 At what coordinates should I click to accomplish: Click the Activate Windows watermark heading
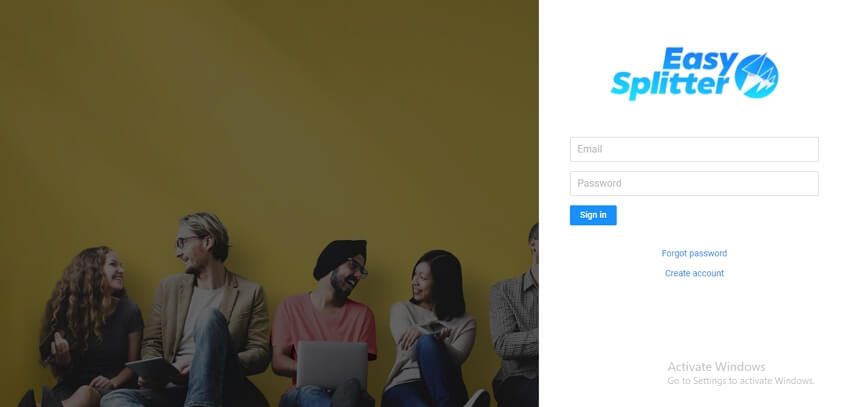point(716,367)
